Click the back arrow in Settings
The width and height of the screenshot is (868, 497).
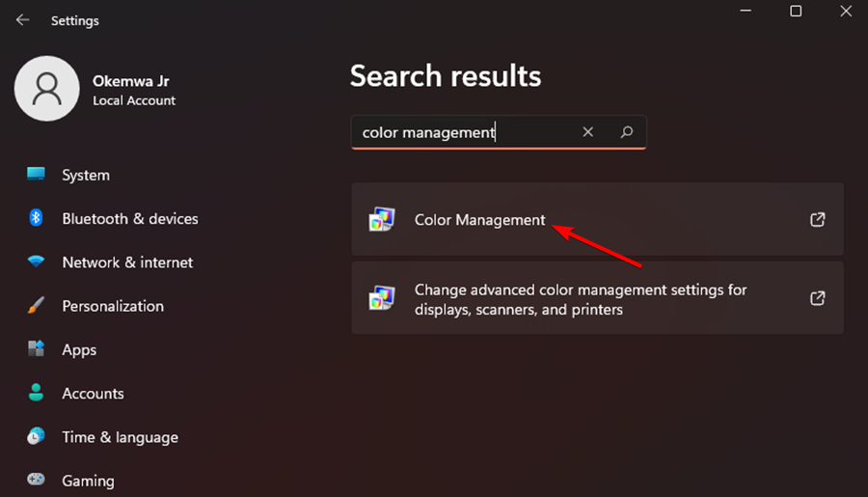22,19
